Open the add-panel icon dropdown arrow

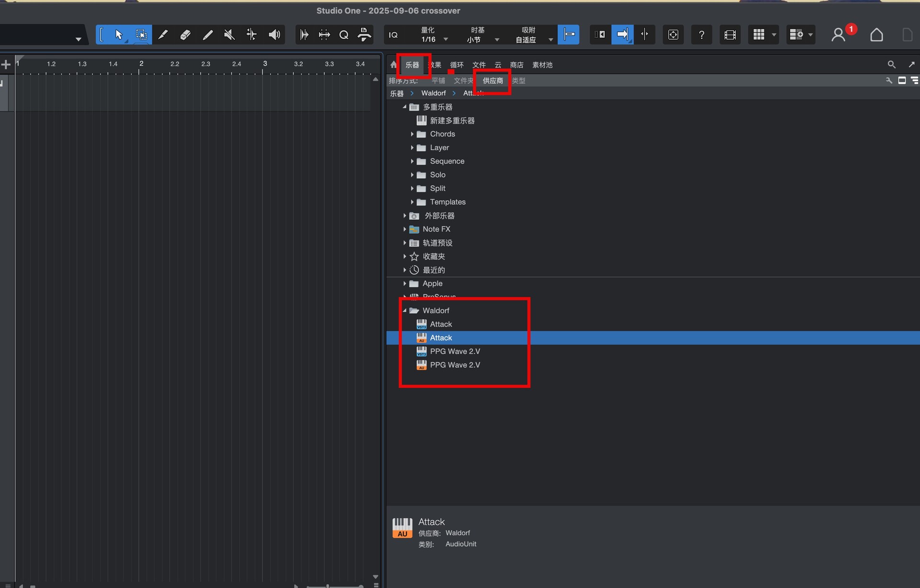coord(810,35)
